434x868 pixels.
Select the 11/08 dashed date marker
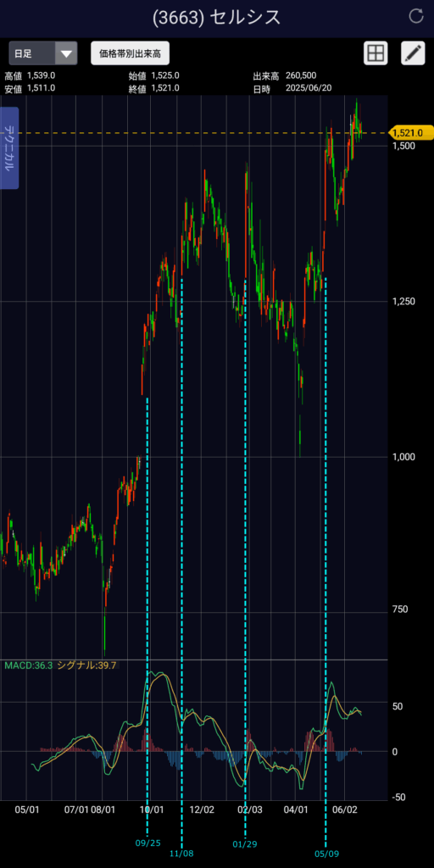(181, 854)
